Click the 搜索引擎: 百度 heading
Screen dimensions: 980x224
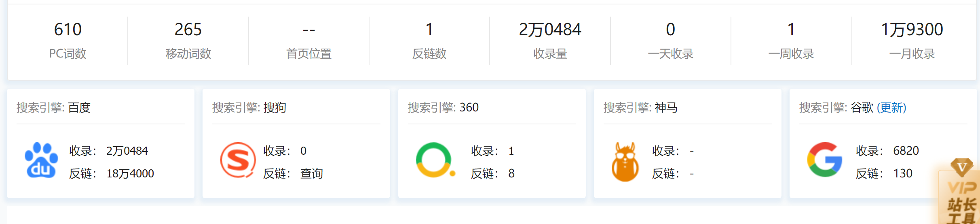53,107
